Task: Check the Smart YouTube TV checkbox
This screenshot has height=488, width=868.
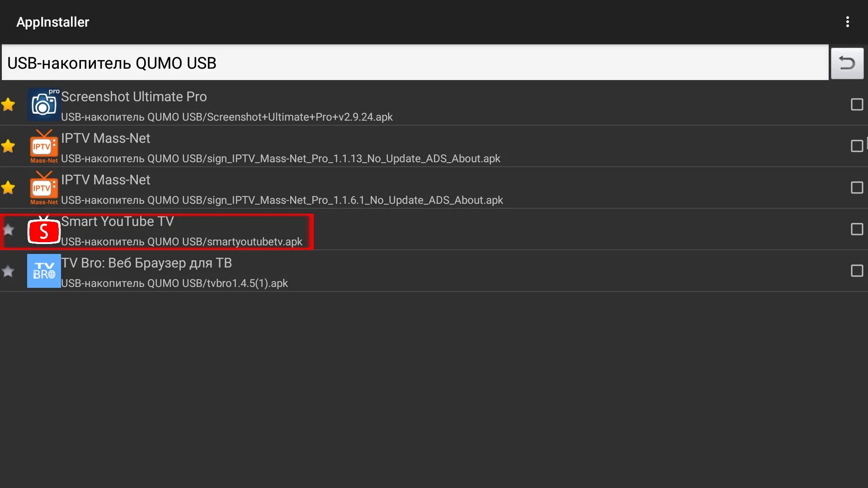Action: tap(857, 229)
